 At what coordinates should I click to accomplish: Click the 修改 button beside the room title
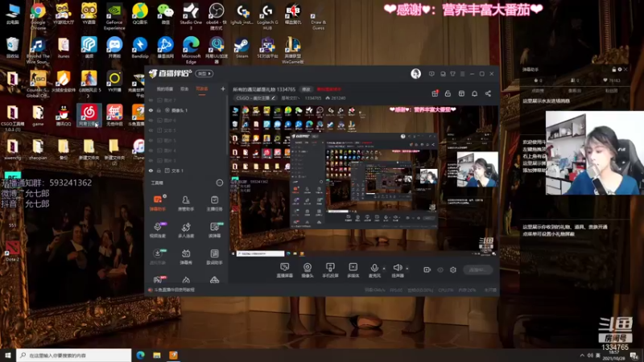pos(306,89)
